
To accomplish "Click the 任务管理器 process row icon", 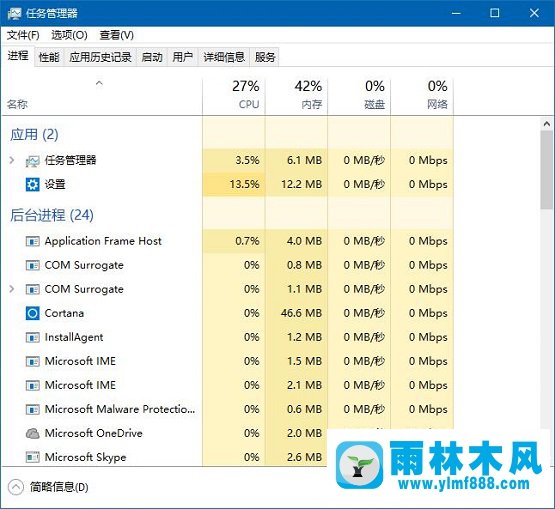I will pyautogui.click(x=33, y=161).
